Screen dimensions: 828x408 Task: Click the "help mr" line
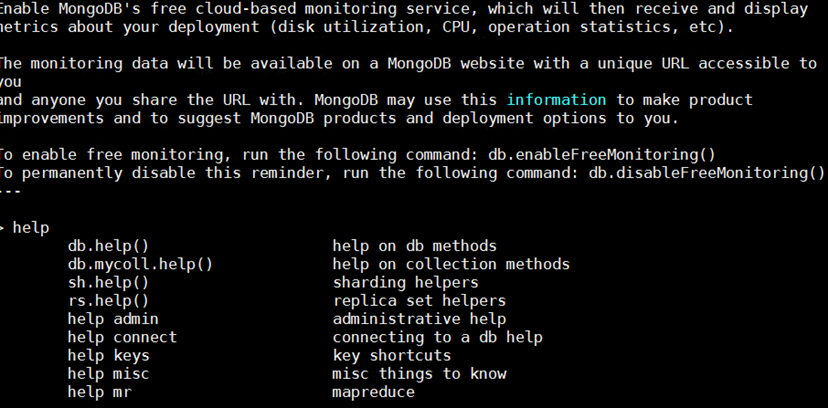pos(99,392)
